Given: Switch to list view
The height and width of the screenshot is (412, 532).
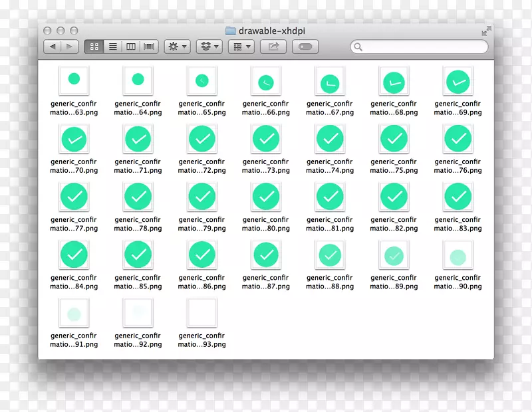Looking at the screenshot, I should pyautogui.click(x=112, y=47).
